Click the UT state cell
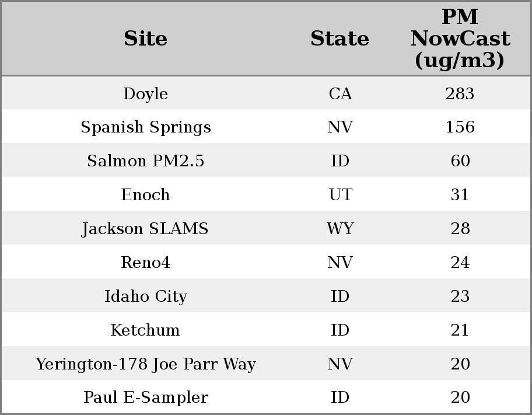The width and height of the screenshot is (532, 415). [340, 195]
